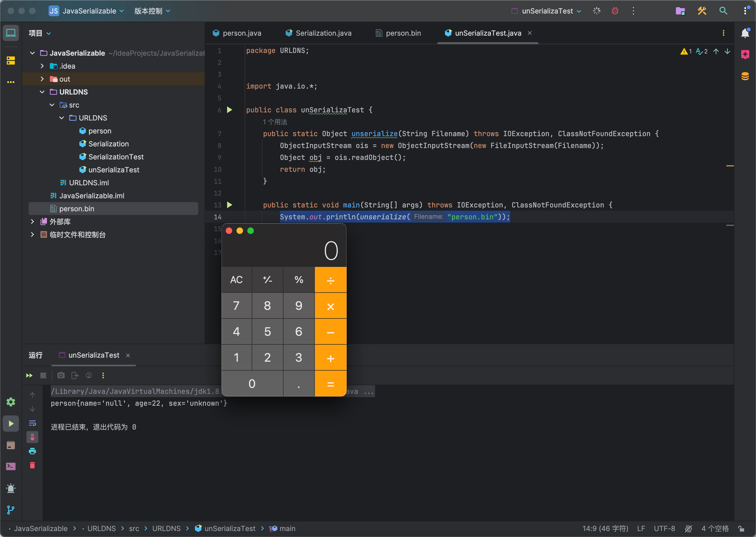Open the Run tool window play icon
The image size is (756, 537).
click(11, 424)
